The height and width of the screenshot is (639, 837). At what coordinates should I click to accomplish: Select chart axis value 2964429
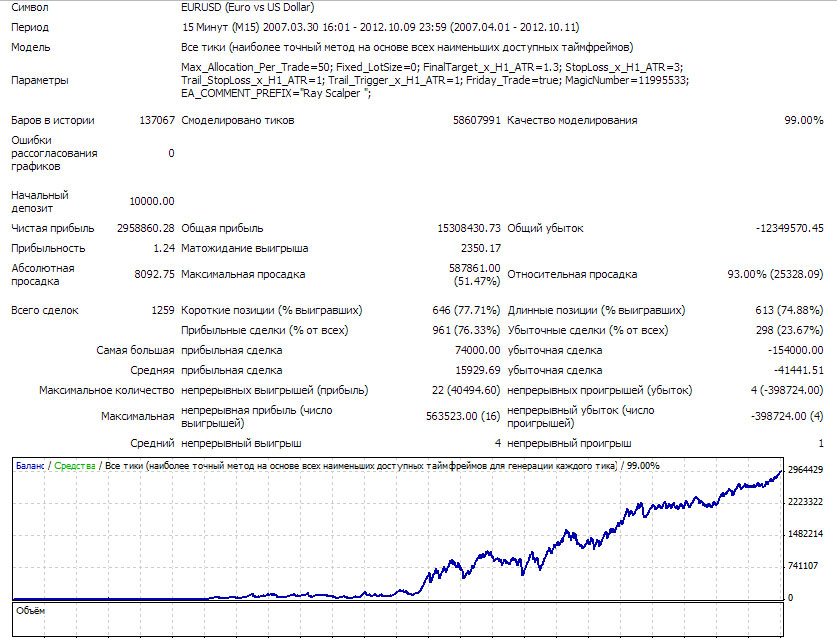coord(806,470)
